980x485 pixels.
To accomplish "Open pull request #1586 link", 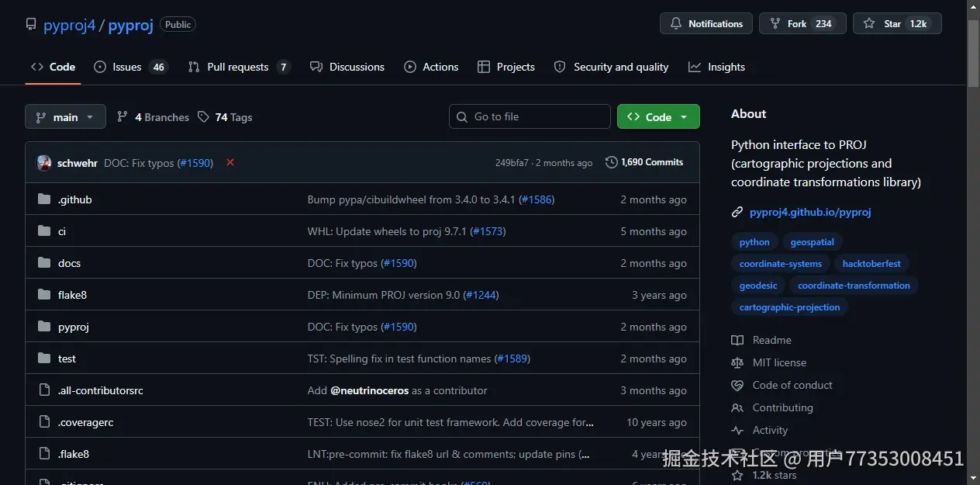I will tap(537, 199).
